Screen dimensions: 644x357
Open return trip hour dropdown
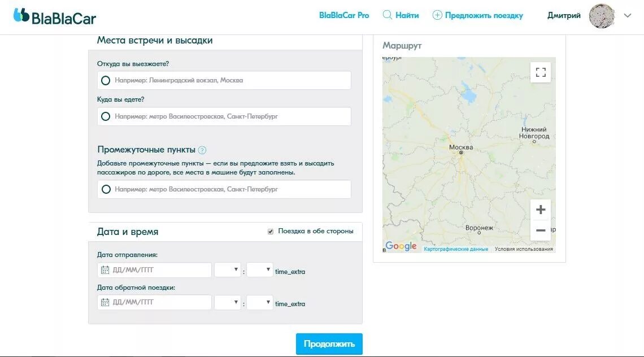pos(228,302)
